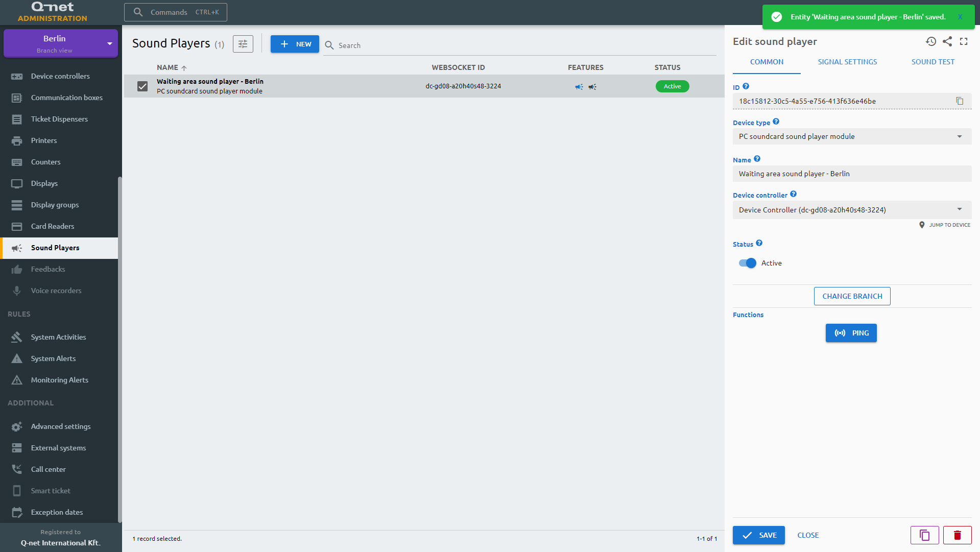
Task: Open Advanced settings
Action: tap(60, 426)
